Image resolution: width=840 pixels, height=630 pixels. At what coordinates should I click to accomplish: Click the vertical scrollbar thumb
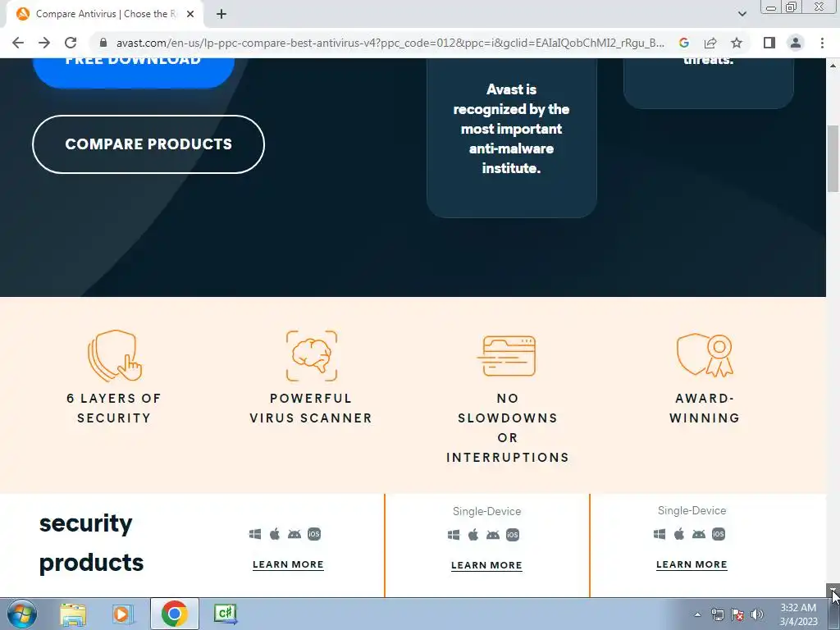tap(833, 158)
